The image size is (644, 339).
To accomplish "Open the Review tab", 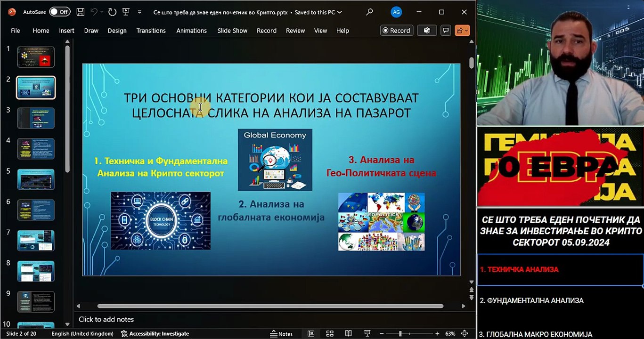I will (295, 31).
